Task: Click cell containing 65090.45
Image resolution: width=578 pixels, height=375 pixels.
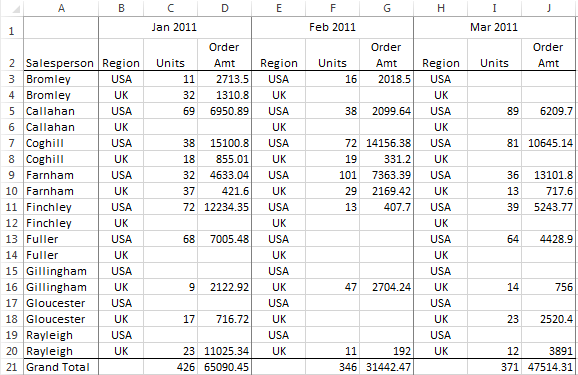Action: click(x=224, y=367)
